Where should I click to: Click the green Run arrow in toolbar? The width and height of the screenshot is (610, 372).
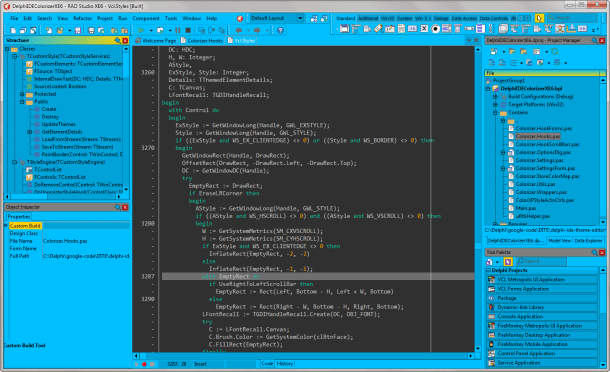point(141,30)
